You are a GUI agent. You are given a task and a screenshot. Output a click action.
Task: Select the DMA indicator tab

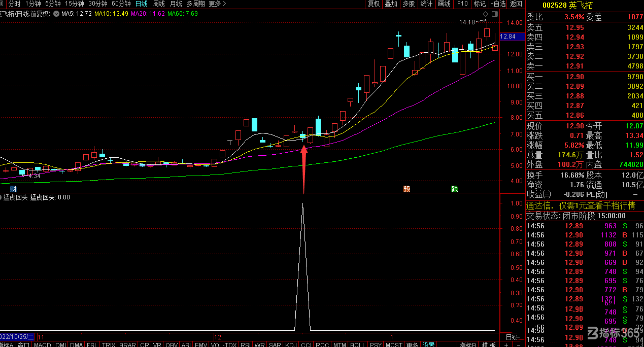77,344
